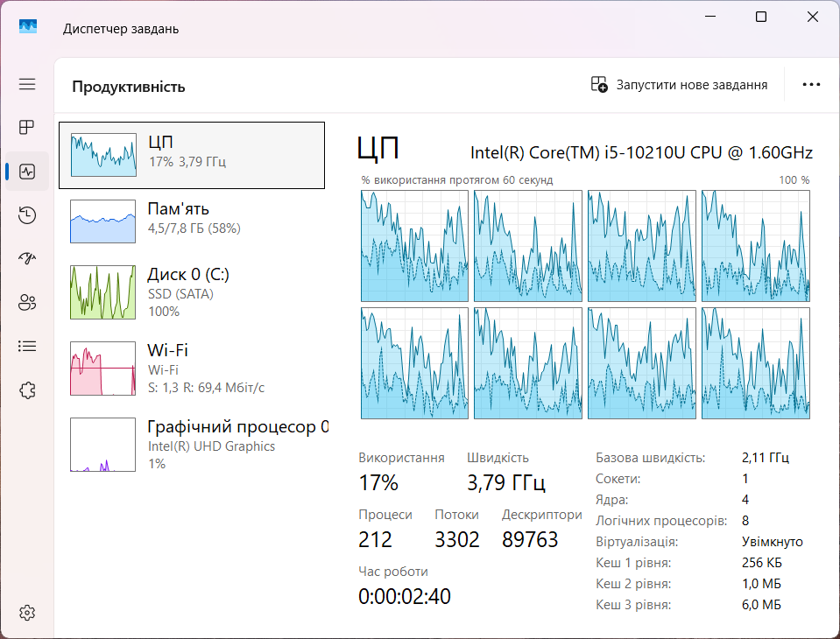Viewport: 840px width, 639px height.
Task: Maximize the Task Manager window
Action: tap(760, 18)
